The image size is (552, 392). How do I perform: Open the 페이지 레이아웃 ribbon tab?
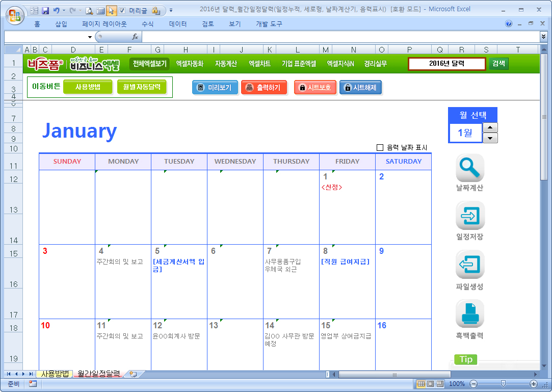(104, 24)
